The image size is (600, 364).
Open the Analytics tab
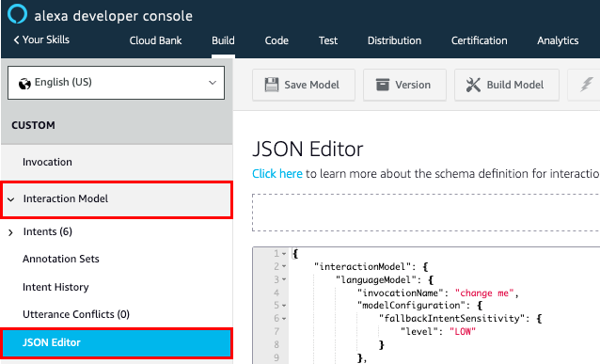pos(558,40)
